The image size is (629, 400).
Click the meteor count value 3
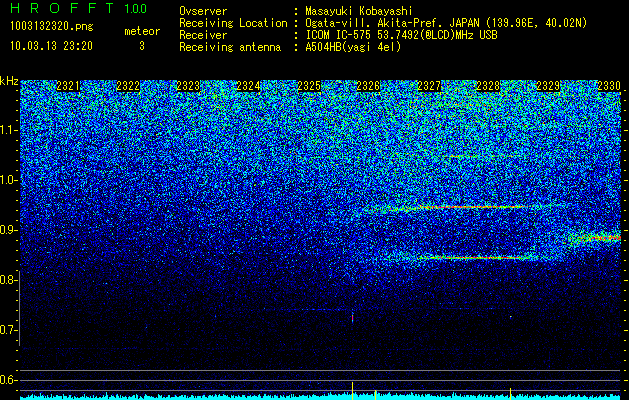tap(142, 46)
